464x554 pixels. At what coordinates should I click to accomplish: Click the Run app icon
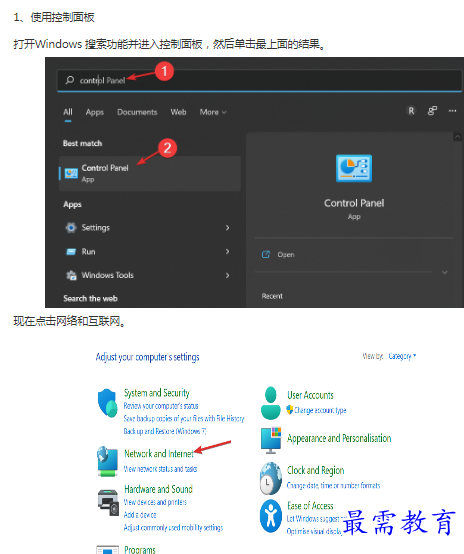click(71, 252)
